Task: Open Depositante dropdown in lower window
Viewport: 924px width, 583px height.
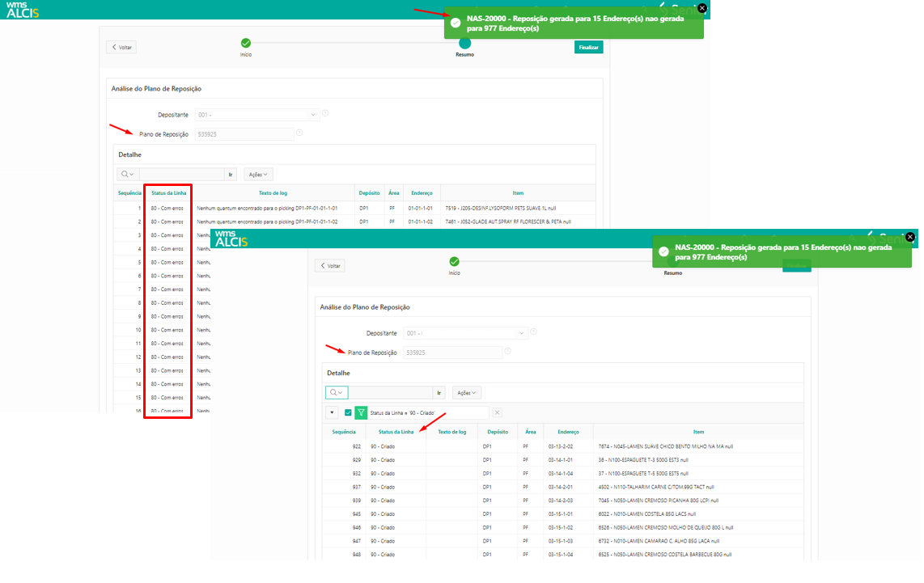Action: point(465,333)
